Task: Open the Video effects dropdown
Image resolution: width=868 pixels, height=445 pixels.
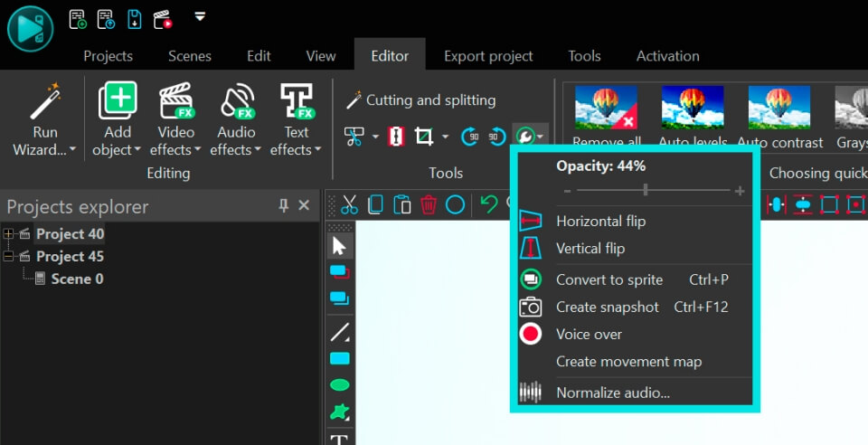Action: click(176, 119)
